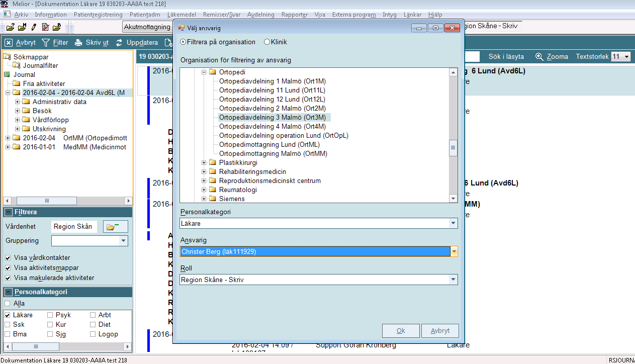Expand the Reumatologi folder
635x364 pixels.
pos(205,190)
